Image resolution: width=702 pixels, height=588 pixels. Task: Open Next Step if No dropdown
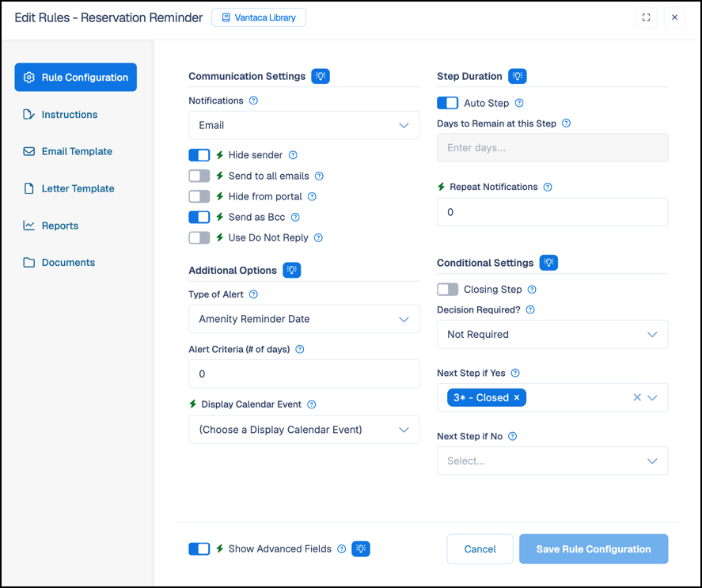(x=552, y=461)
